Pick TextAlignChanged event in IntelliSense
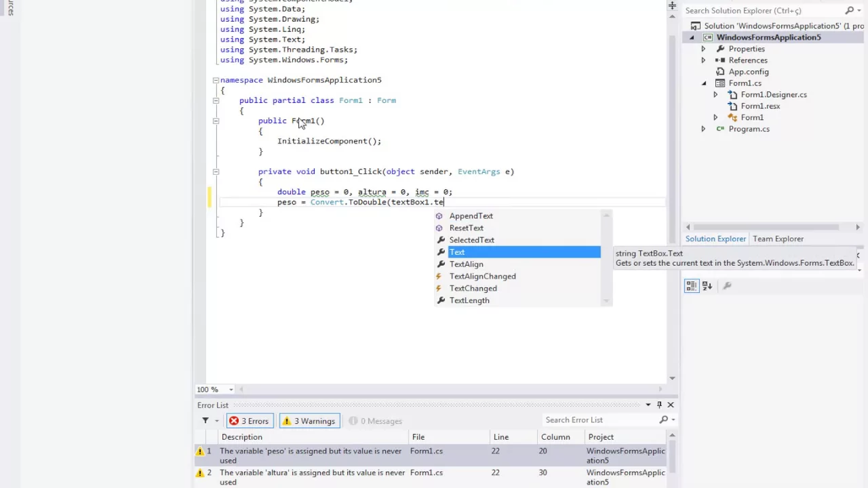Image resolution: width=868 pixels, height=488 pixels. (482, 277)
